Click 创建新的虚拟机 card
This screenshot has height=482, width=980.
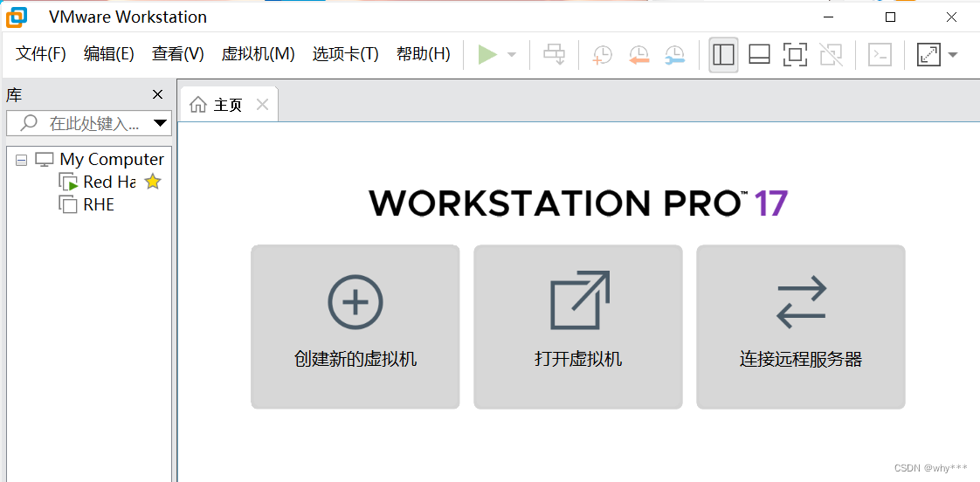[x=355, y=327]
